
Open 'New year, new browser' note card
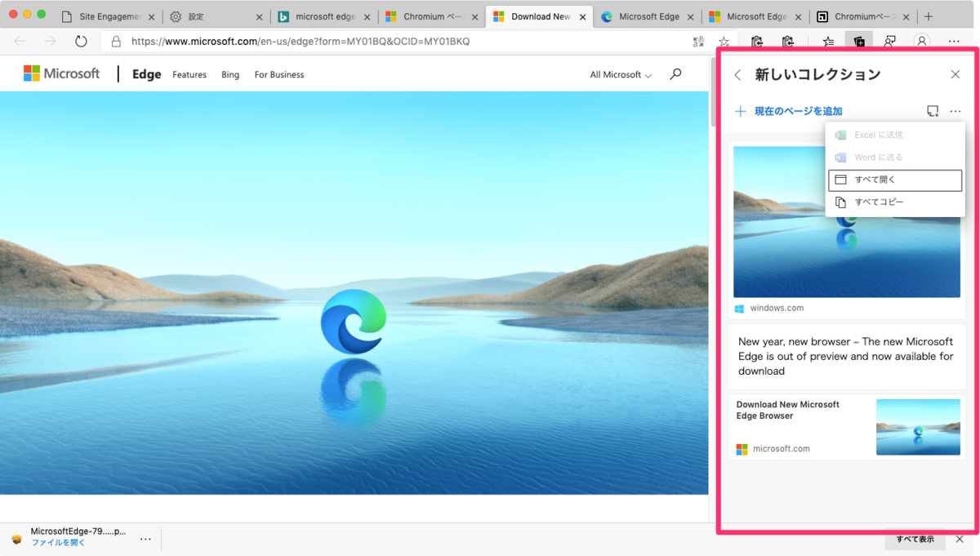click(x=847, y=356)
